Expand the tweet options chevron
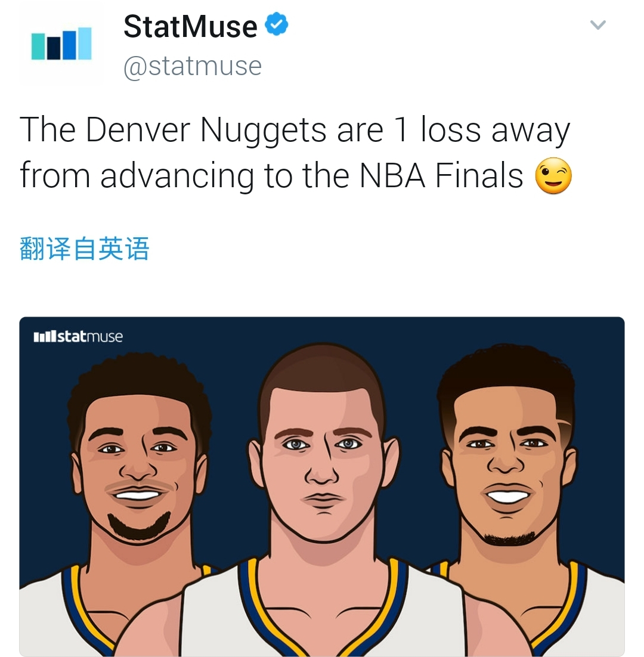 pos(597,25)
